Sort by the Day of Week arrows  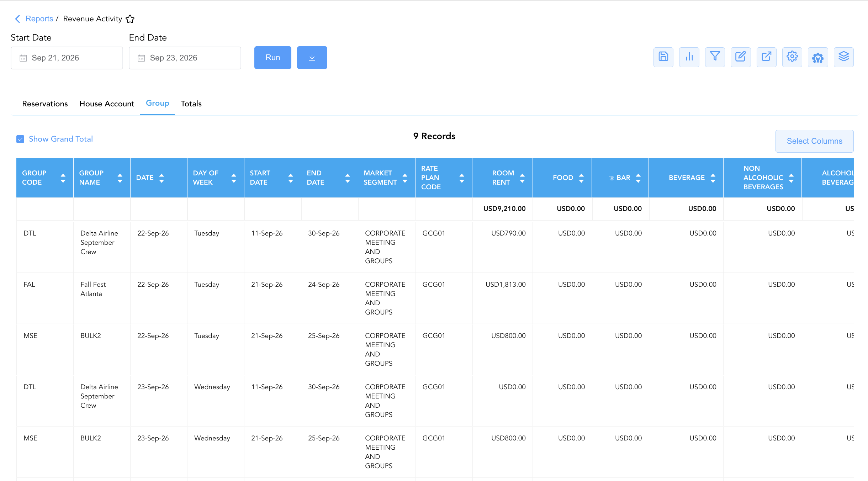234,178
